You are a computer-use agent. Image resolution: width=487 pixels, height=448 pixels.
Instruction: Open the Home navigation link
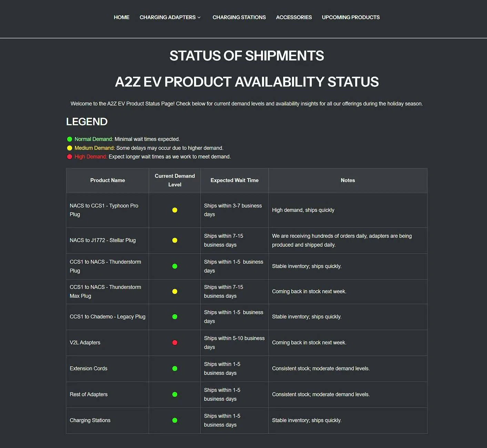121,17
